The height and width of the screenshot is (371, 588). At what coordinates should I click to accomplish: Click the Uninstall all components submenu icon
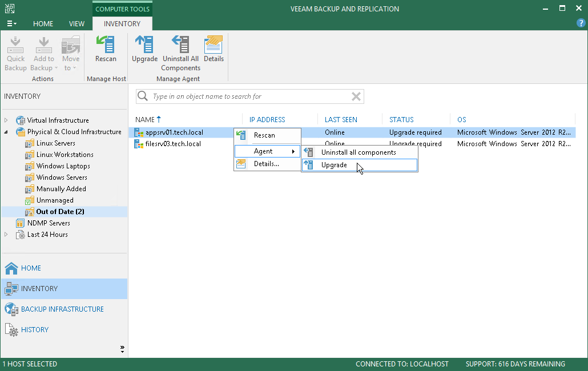click(x=308, y=152)
